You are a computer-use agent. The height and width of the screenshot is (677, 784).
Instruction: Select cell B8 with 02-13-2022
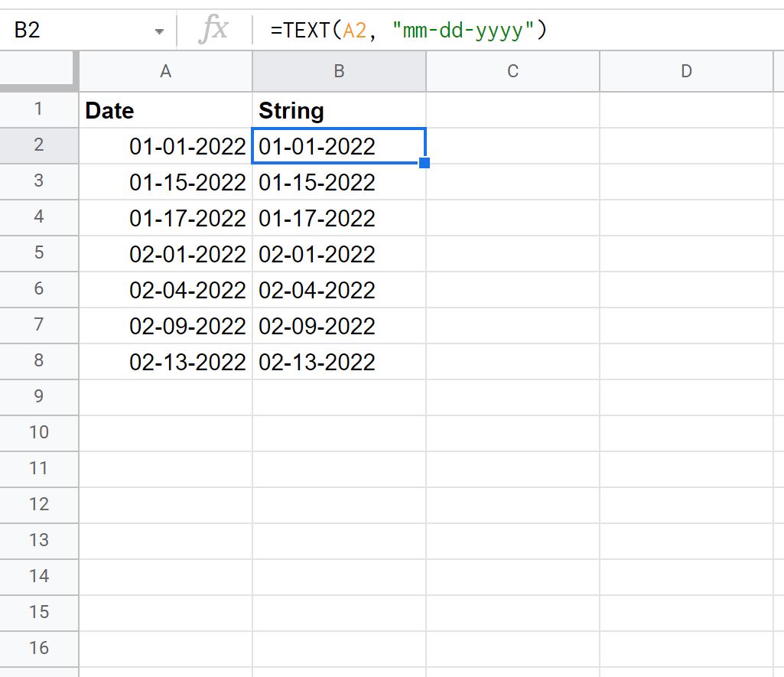pos(339,361)
